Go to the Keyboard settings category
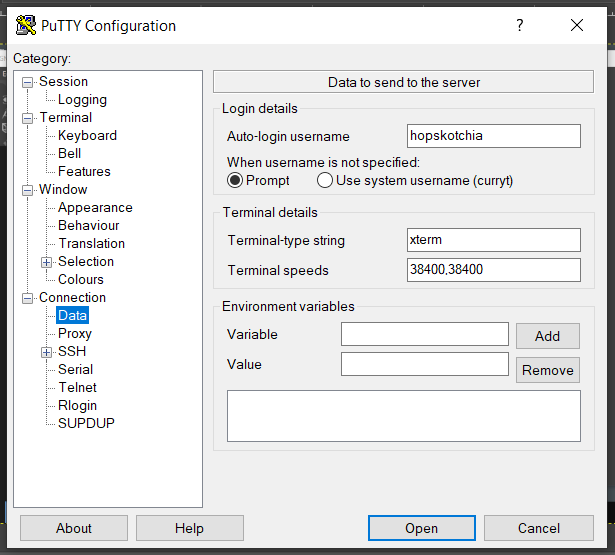This screenshot has height=555, width=615. click(87, 136)
